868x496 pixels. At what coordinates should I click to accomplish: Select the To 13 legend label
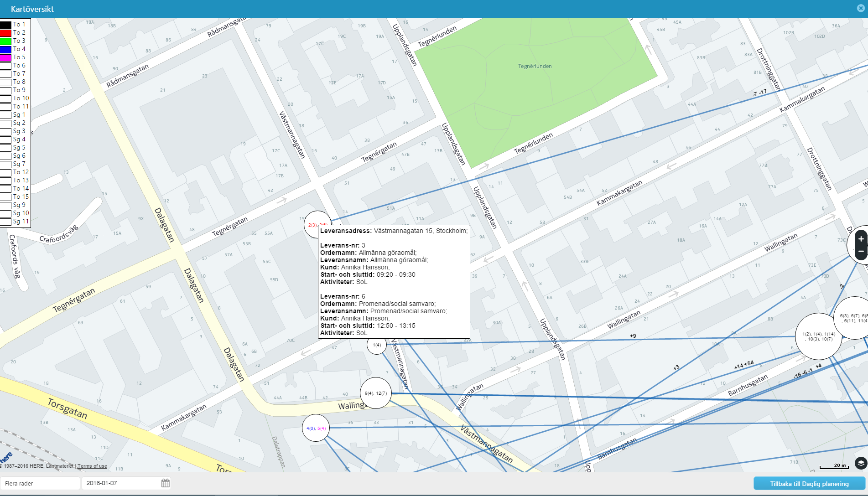tap(21, 181)
